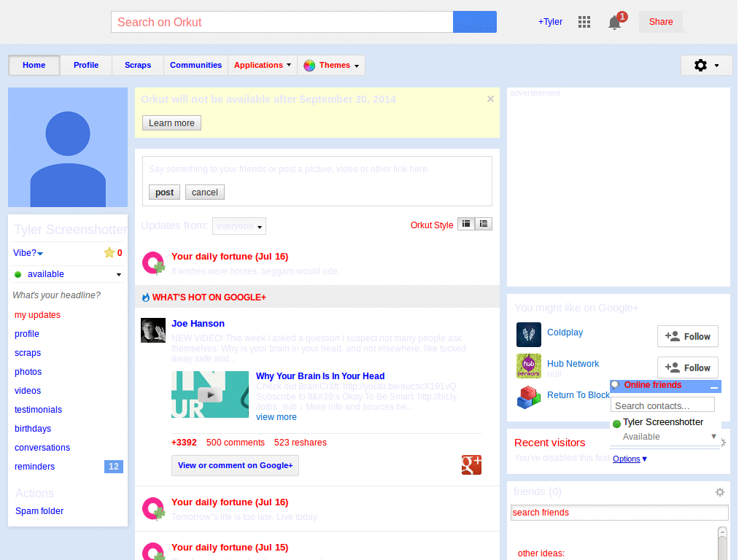This screenshot has height=560, width=747.
Task: Open birthdays in sidebar
Action: click(x=33, y=429)
